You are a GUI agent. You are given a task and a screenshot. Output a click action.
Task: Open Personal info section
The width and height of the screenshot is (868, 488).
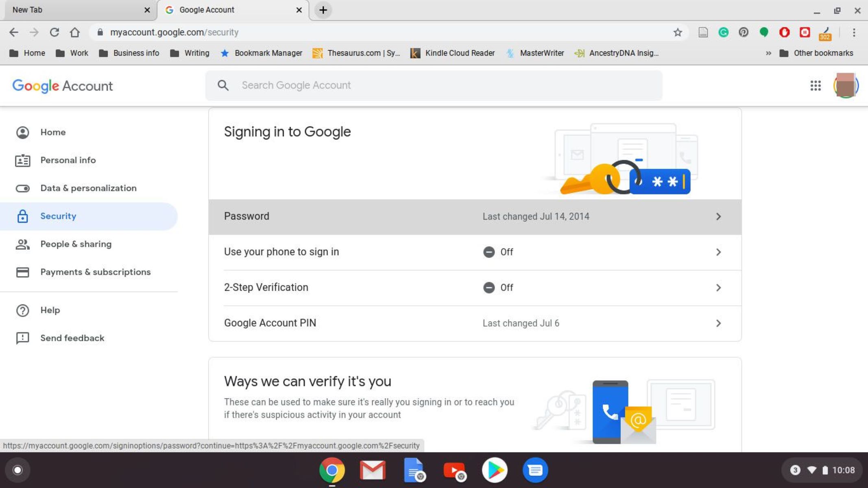pyautogui.click(x=67, y=160)
